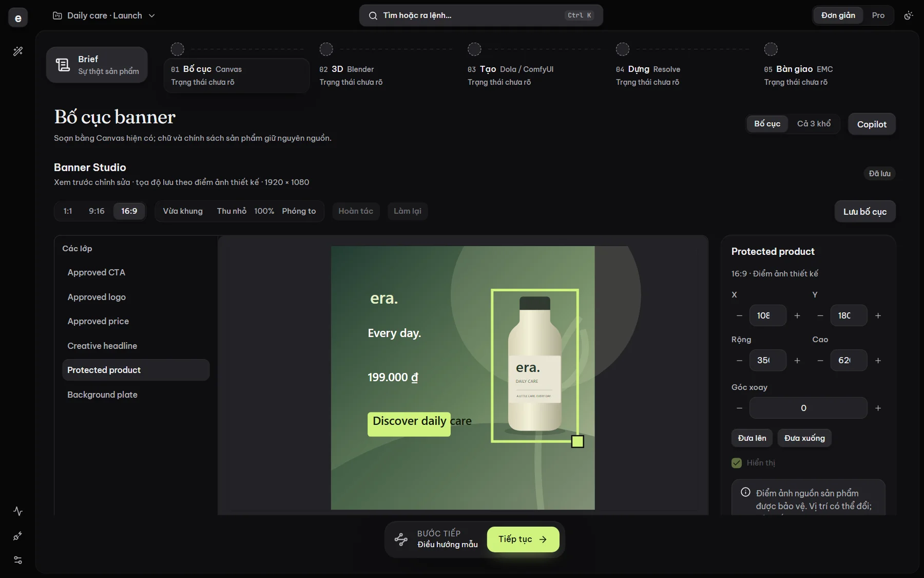Select the Background plate layer
The width and height of the screenshot is (924, 578).
click(136, 395)
